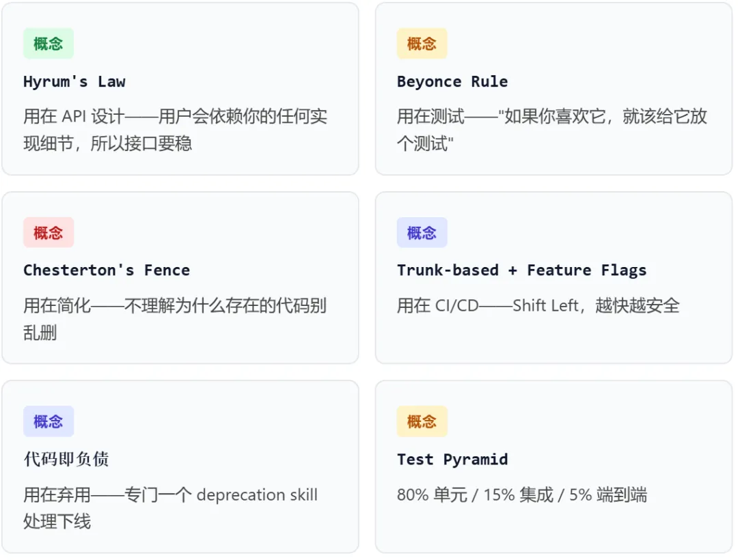Click the CI/CD Shift Left description
The height and width of the screenshot is (560, 738).
(538, 306)
